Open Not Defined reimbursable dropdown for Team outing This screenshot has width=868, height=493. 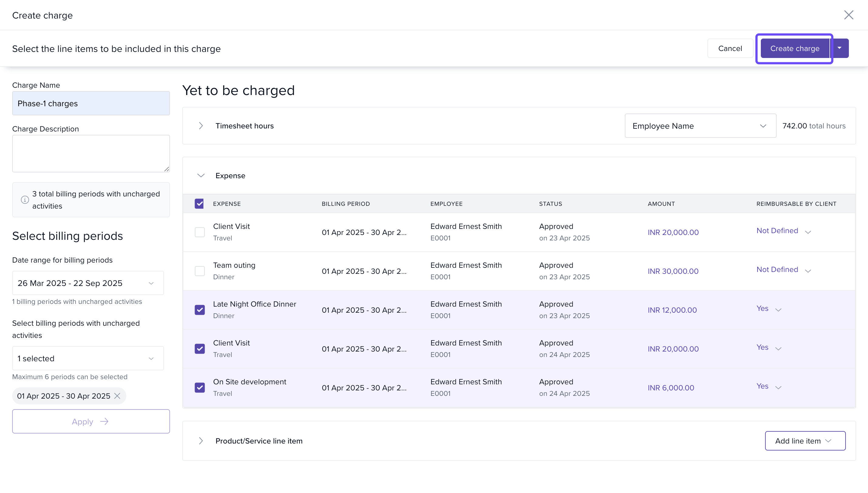(783, 270)
